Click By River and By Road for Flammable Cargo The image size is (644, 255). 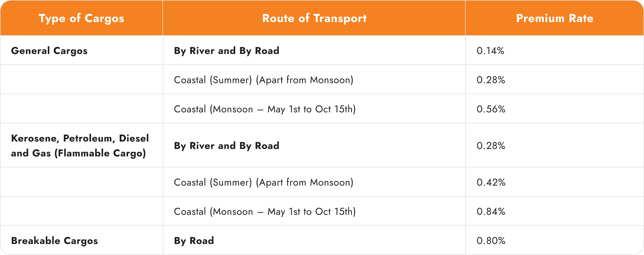pyautogui.click(x=227, y=145)
